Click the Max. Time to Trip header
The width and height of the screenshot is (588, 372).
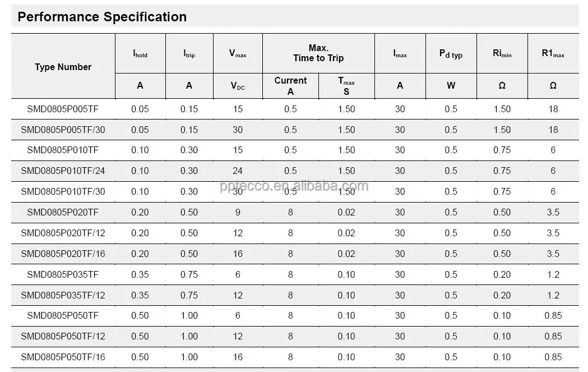click(x=318, y=53)
